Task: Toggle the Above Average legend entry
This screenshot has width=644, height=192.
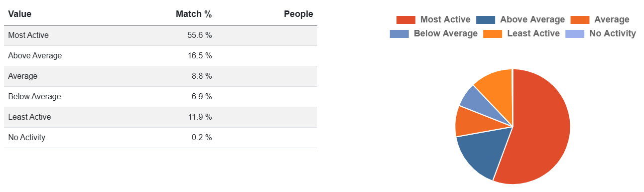Action: (520, 20)
